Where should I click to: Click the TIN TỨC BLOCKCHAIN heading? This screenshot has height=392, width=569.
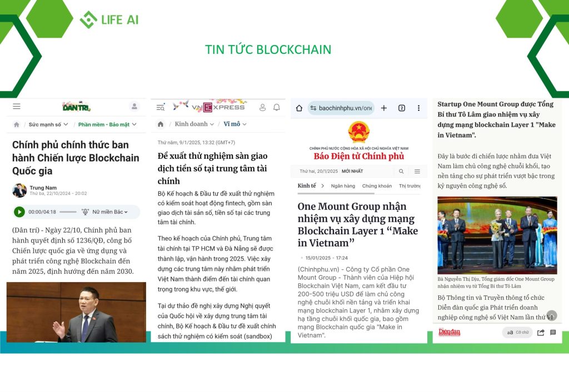(x=268, y=49)
